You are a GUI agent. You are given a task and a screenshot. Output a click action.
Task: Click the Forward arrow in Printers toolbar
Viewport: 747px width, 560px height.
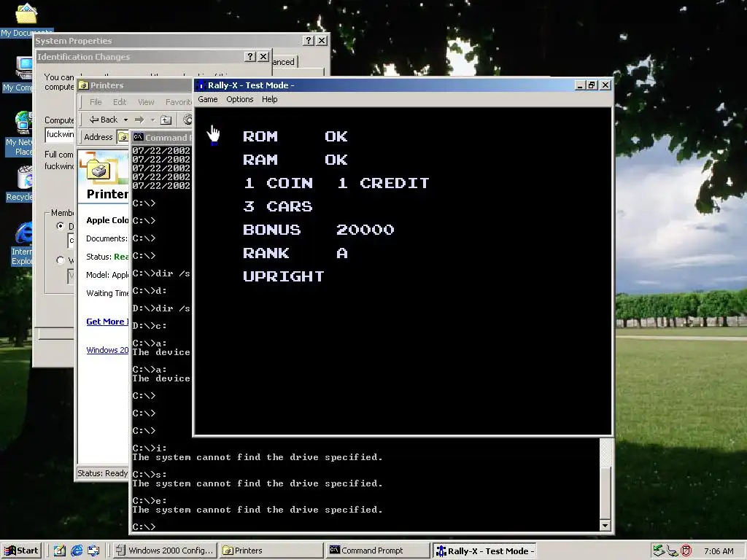[x=139, y=120]
